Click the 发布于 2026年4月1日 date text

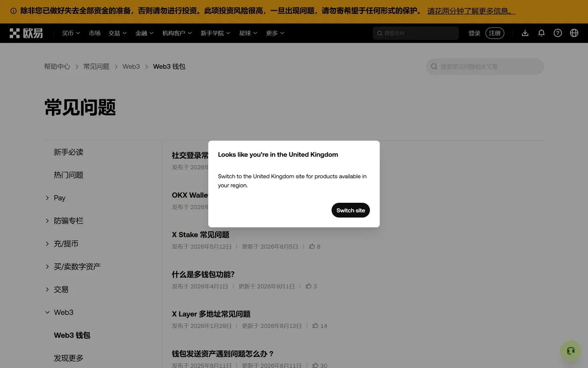click(x=200, y=286)
